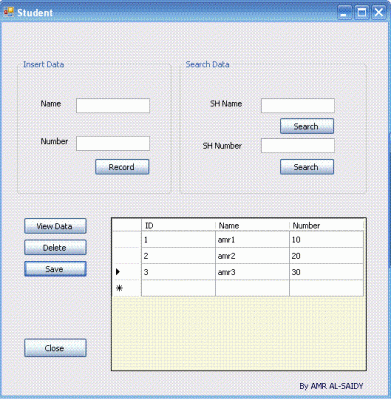Click the grid's top-left select-all header cell
The height and width of the screenshot is (400, 391).
(127, 225)
